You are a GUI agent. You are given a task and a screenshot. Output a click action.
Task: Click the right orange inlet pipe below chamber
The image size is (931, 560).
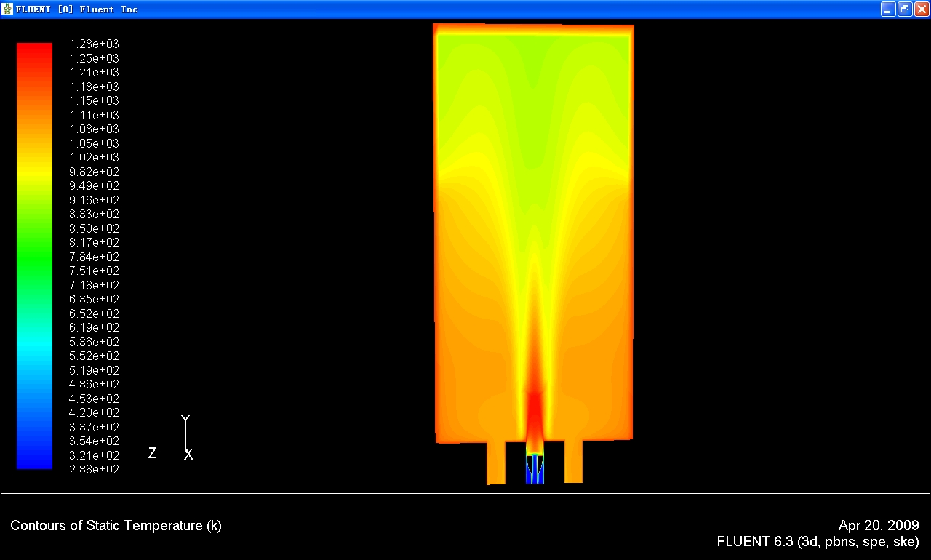[x=573, y=462]
